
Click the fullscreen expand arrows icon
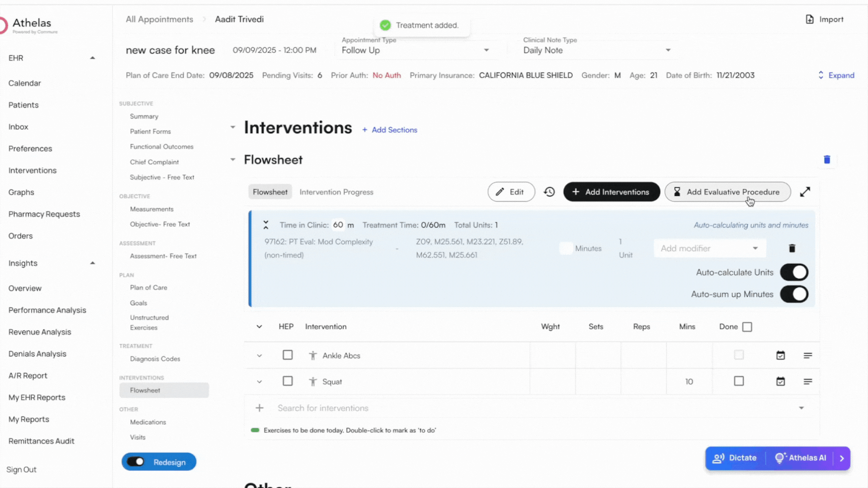tap(805, 192)
